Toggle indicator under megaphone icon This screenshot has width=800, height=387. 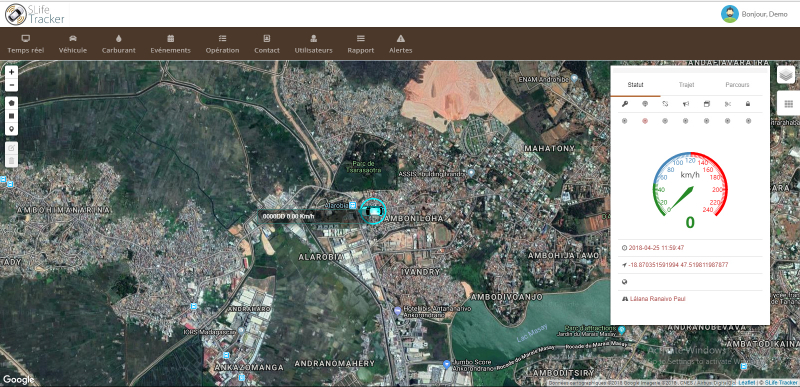686,121
